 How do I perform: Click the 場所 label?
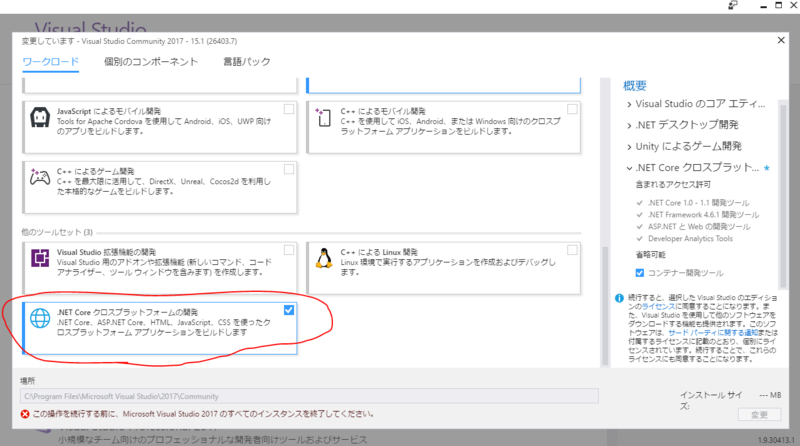[28, 381]
